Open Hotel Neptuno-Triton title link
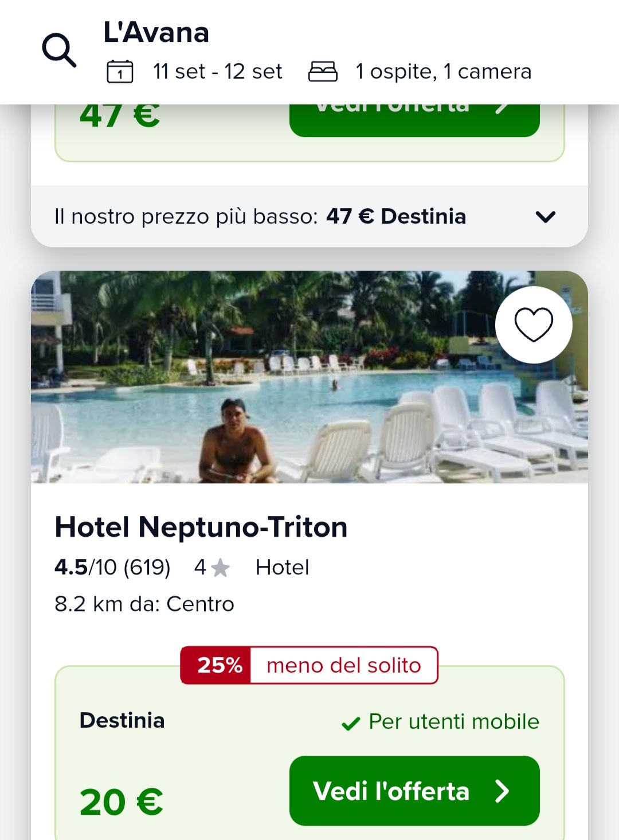Viewport: 619px width, 840px height. (x=201, y=527)
